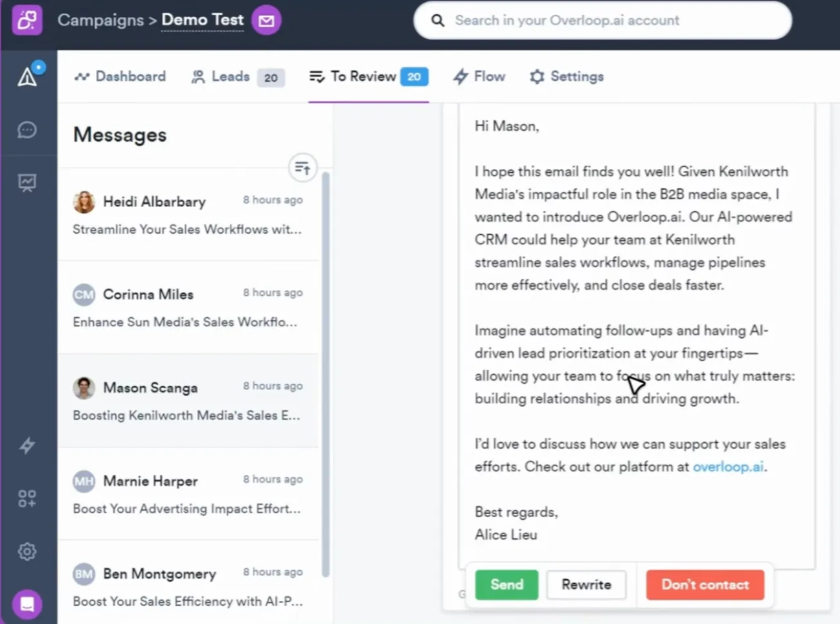Open the purple help chat widget

coord(27,604)
